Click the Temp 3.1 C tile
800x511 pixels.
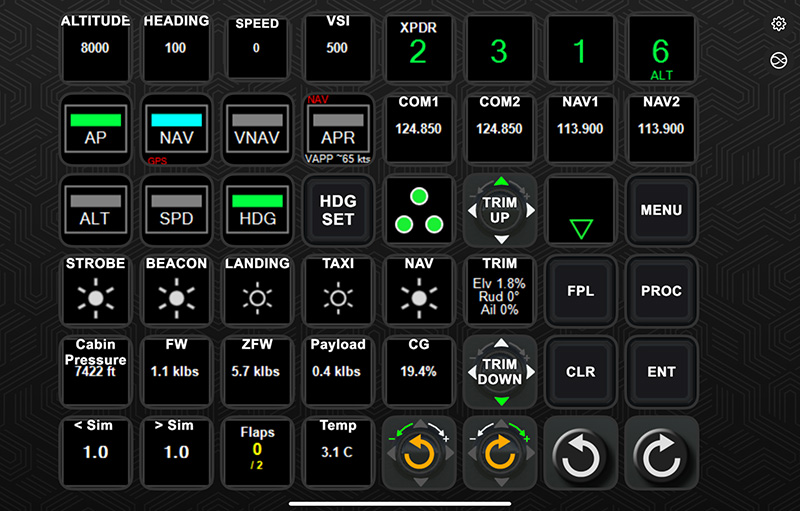[x=338, y=453]
